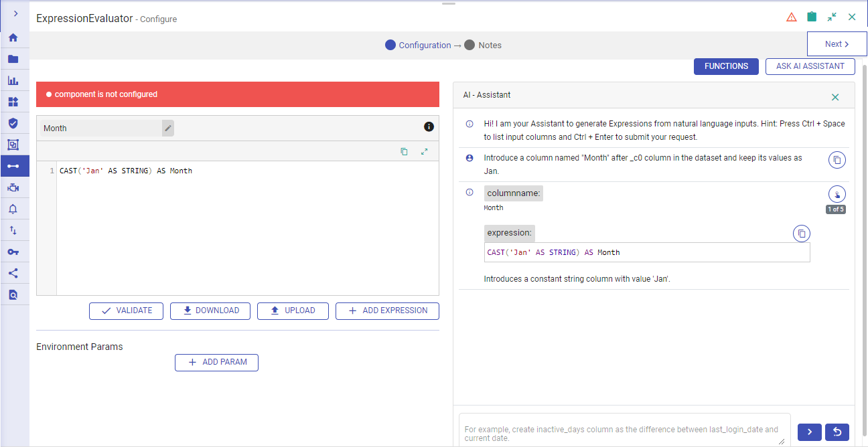This screenshot has width=868, height=447.
Task: Click the ADD PARAM button
Action: pyautogui.click(x=216, y=362)
